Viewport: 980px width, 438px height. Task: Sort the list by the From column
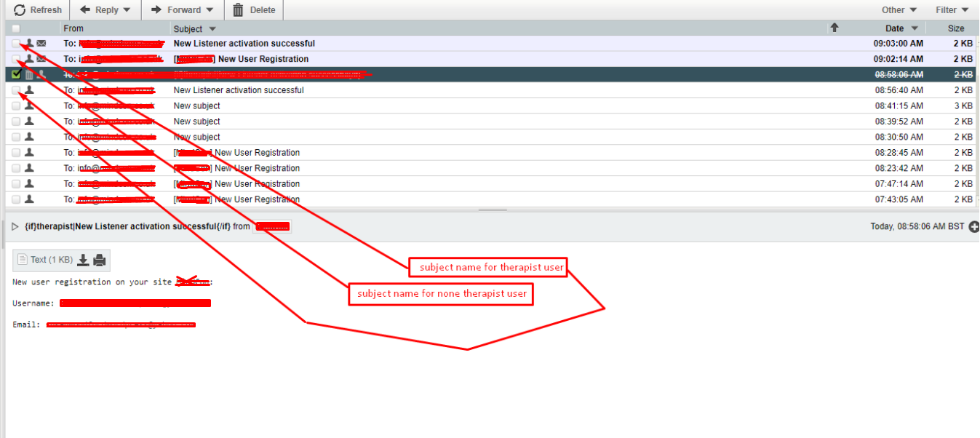(73, 28)
